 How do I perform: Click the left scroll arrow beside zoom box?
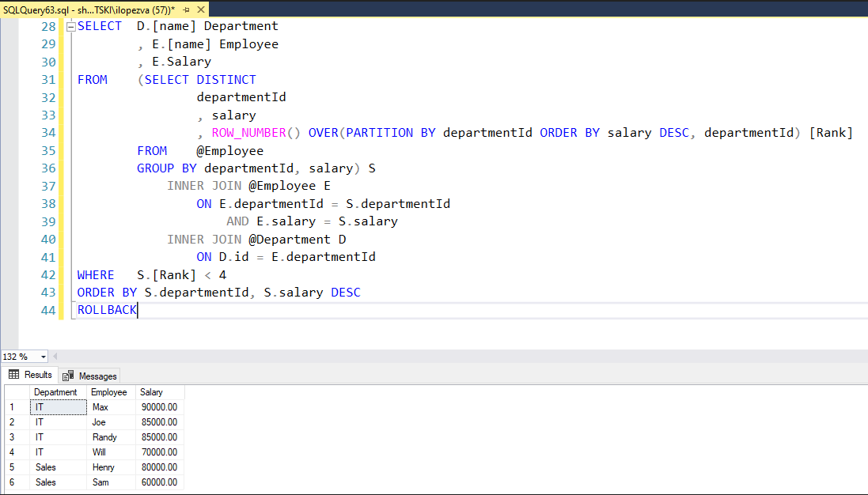coord(55,357)
